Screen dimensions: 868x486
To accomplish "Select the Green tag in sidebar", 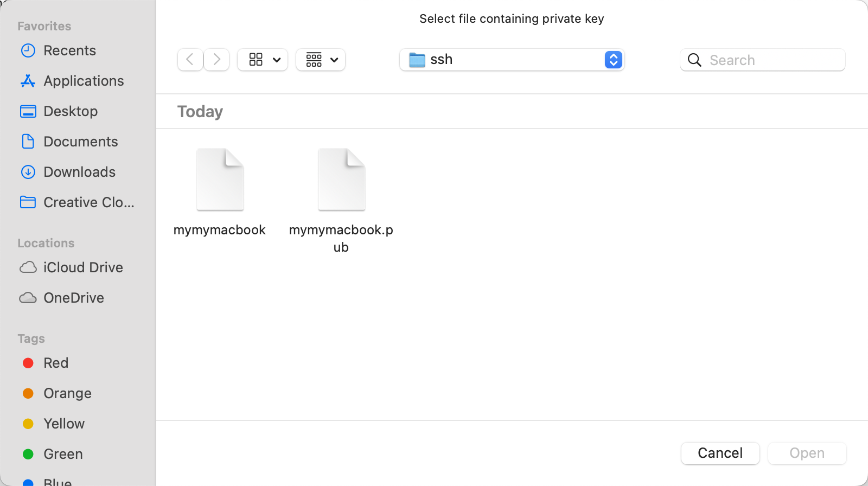I will pos(63,454).
